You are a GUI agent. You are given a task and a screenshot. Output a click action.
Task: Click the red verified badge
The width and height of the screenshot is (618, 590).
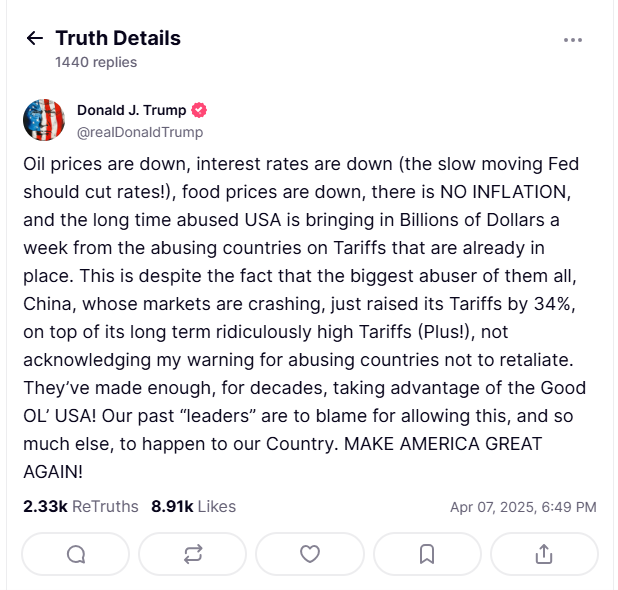[200, 110]
